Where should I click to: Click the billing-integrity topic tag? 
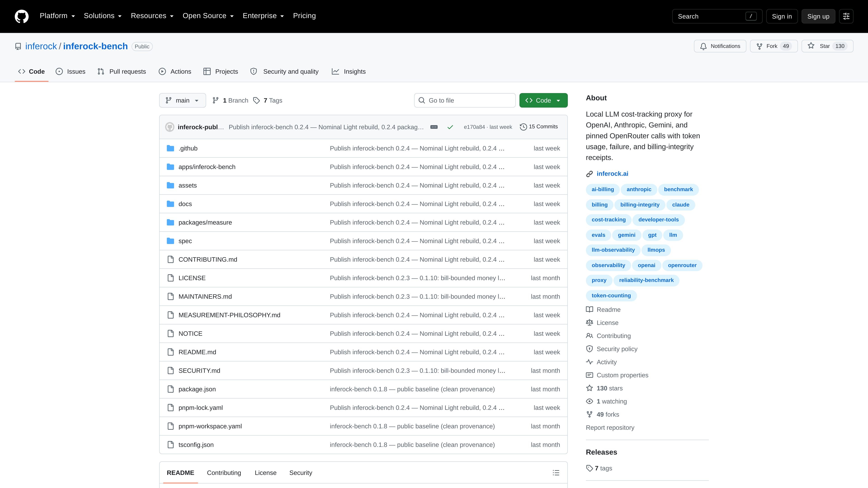pyautogui.click(x=639, y=205)
